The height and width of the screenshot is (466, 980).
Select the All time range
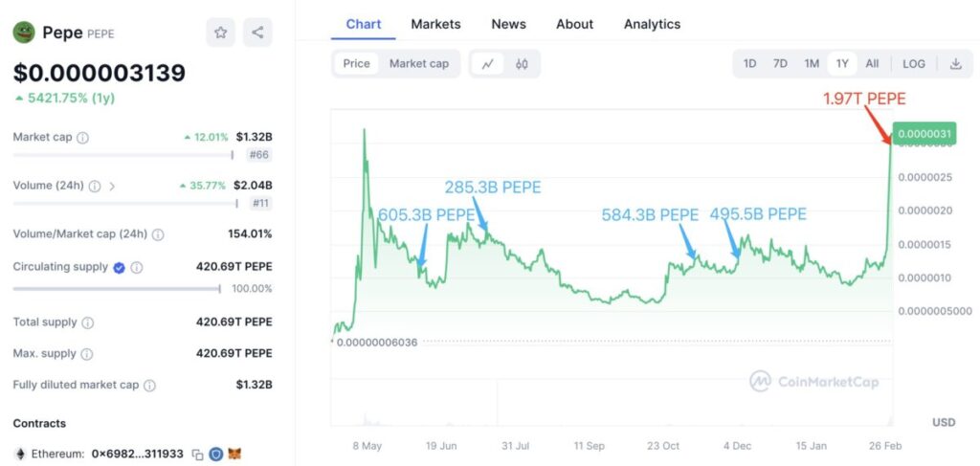(872, 64)
